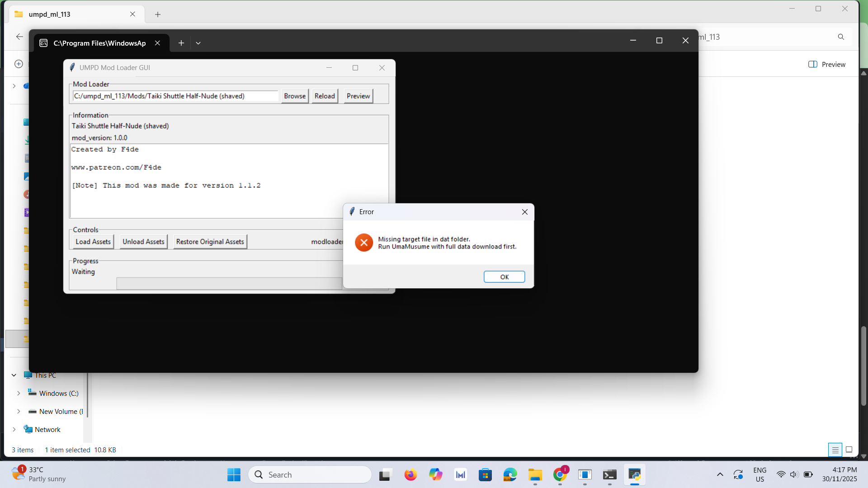Open Microsoft Edge from the taskbar

pyautogui.click(x=510, y=475)
